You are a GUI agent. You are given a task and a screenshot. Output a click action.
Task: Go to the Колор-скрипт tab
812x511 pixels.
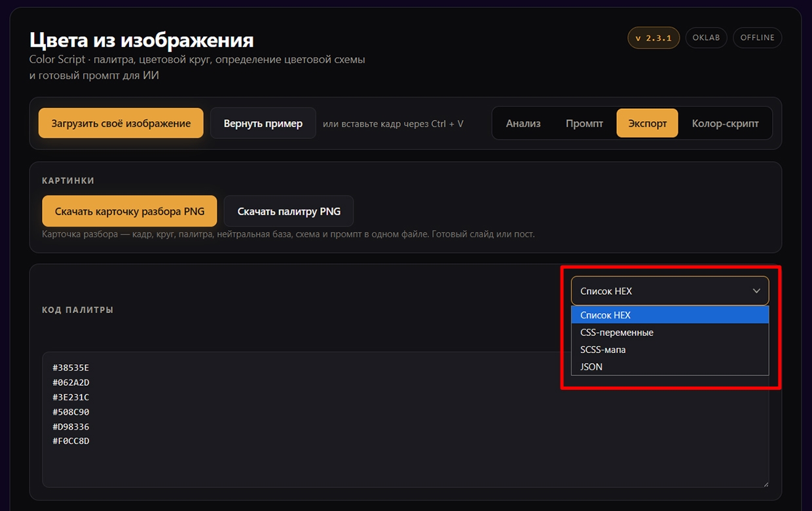(x=725, y=123)
